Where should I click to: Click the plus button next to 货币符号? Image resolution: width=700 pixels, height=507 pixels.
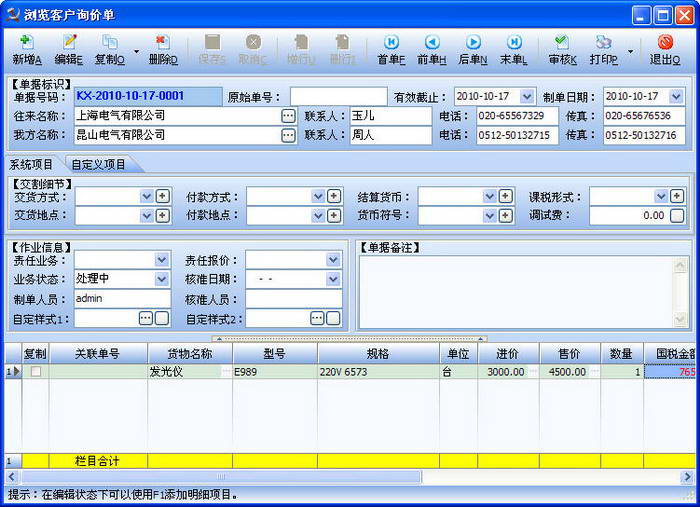(x=505, y=216)
